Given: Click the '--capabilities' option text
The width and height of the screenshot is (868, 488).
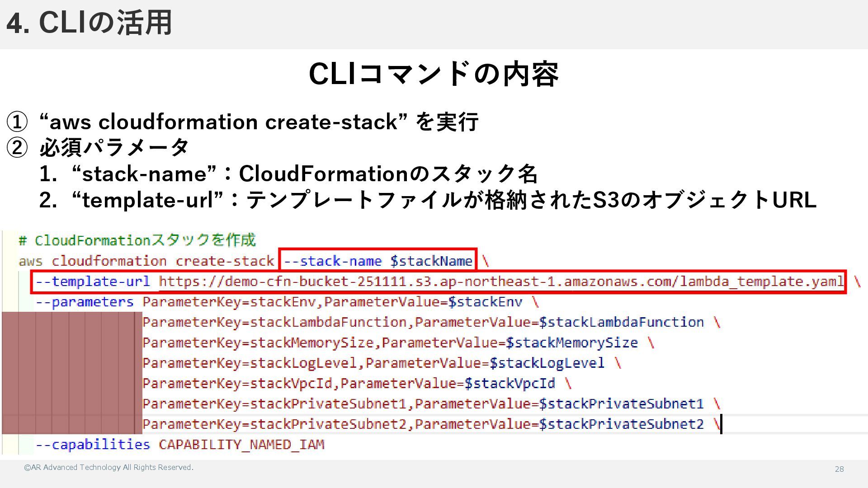Looking at the screenshot, I should tap(93, 445).
